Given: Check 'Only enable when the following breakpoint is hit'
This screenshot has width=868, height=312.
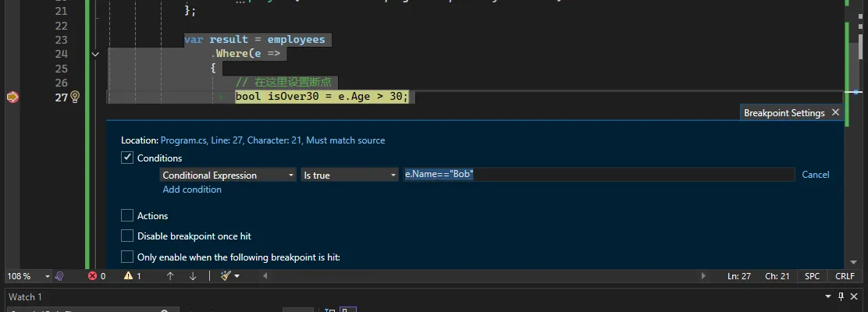Looking at the screenshot, I should [127, 257].
